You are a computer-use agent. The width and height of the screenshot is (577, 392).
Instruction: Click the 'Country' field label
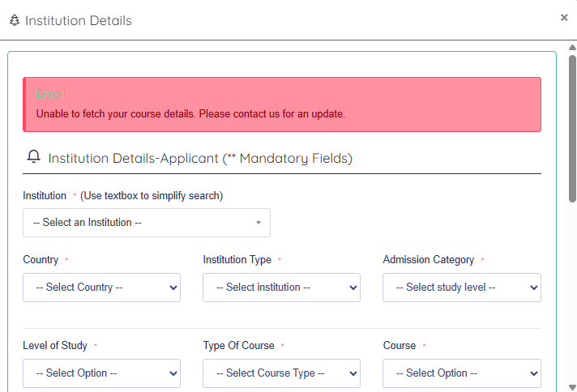41,260
